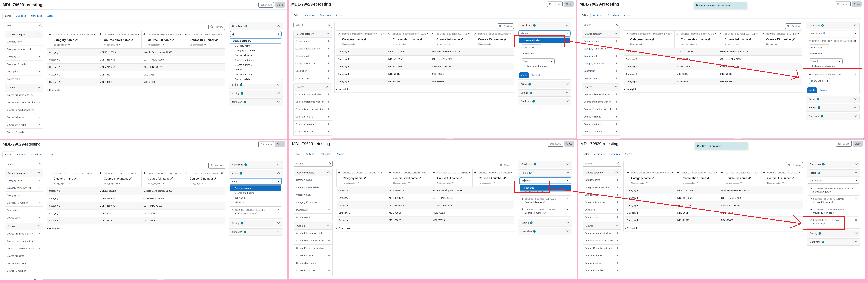Choose 'Format' in the conditions suggestion list
868x283 pixels.
pos(238,70)
